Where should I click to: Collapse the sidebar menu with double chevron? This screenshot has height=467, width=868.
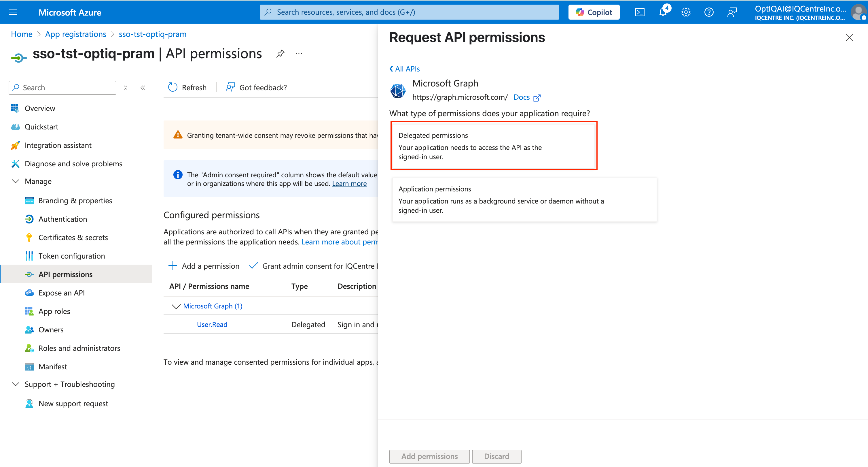click(143, 88)
